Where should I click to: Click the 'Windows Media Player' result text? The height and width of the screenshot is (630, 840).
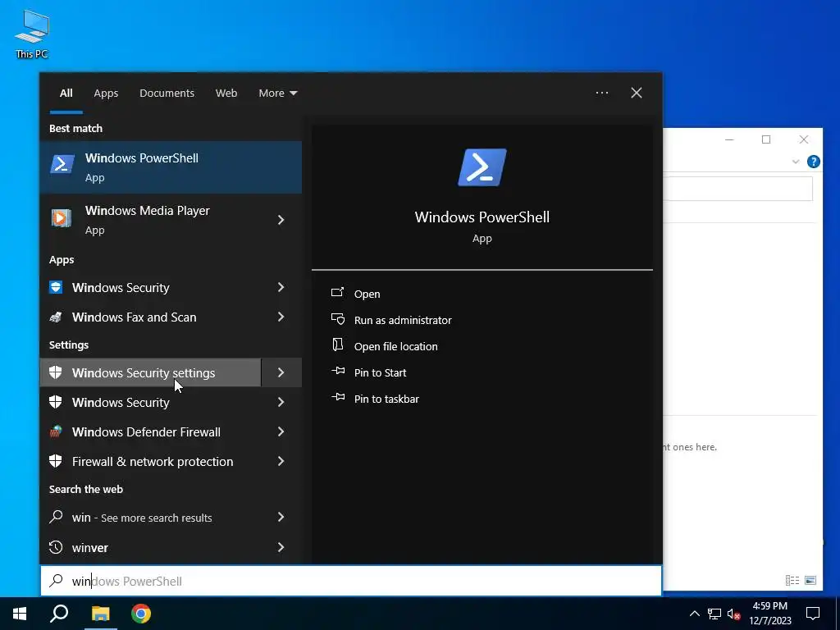tap(148, 211)
